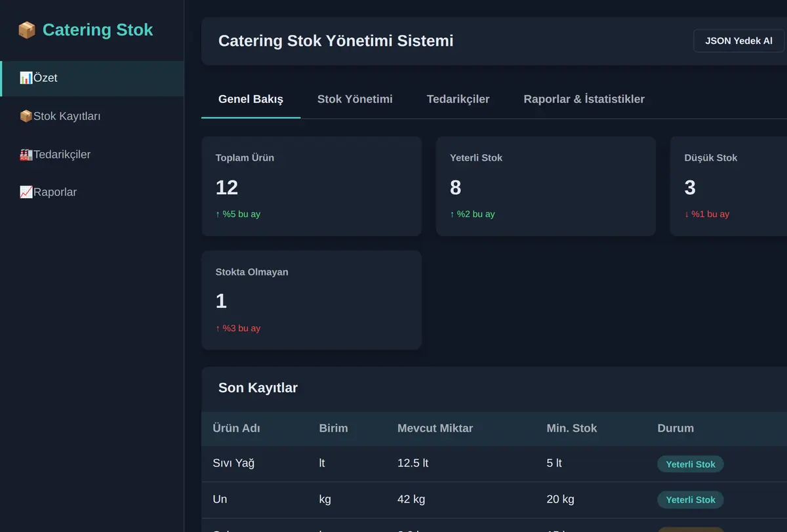The image size is (787, 532).
Task: Select the value 1 under Stokta Olmayan
Action: click(x=222, y=302)
